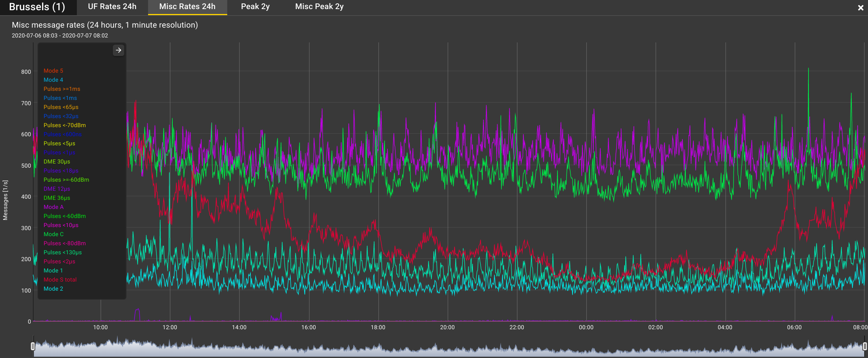The height and width of the screenshot is (358, 868).
Task: Hide the Mode S total series
Action: (60, 279)
